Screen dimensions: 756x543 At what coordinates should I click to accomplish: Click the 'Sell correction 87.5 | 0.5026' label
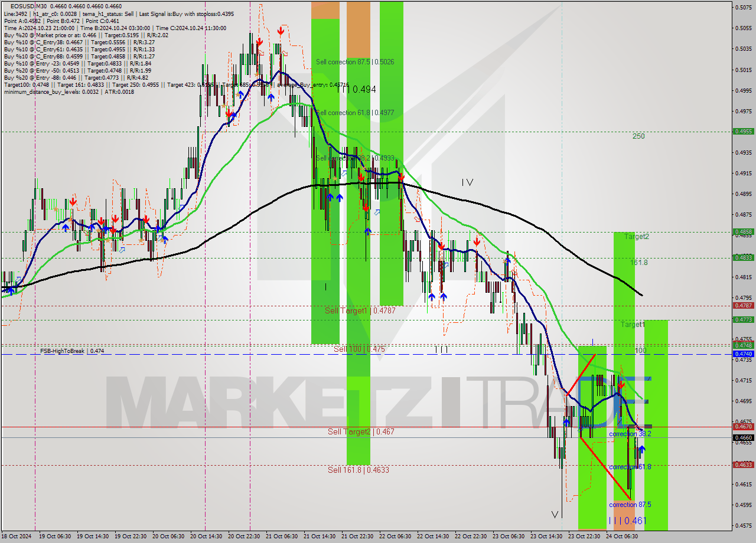355,61
